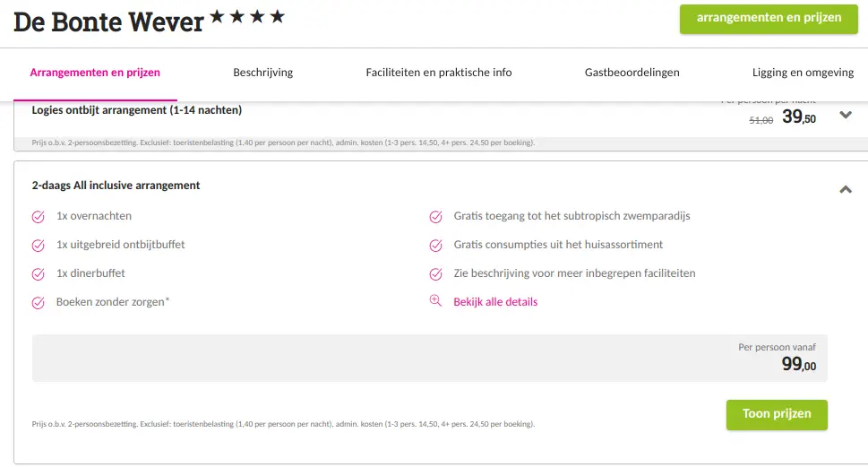
Task: Click 'Gratis toegang tot het subtropisch zwemparadijs' text
Action: click(572, 216)
